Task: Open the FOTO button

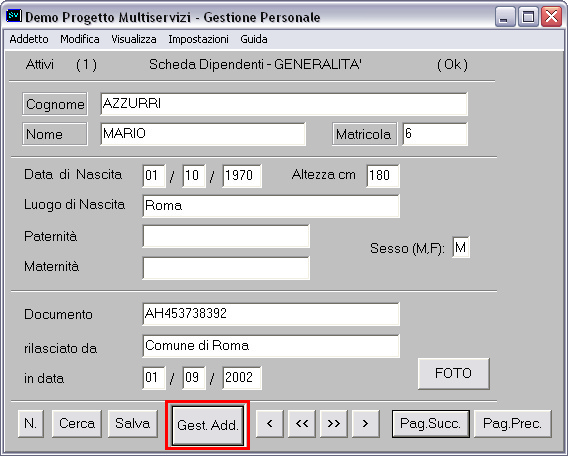Action: (x=454, y=373)
